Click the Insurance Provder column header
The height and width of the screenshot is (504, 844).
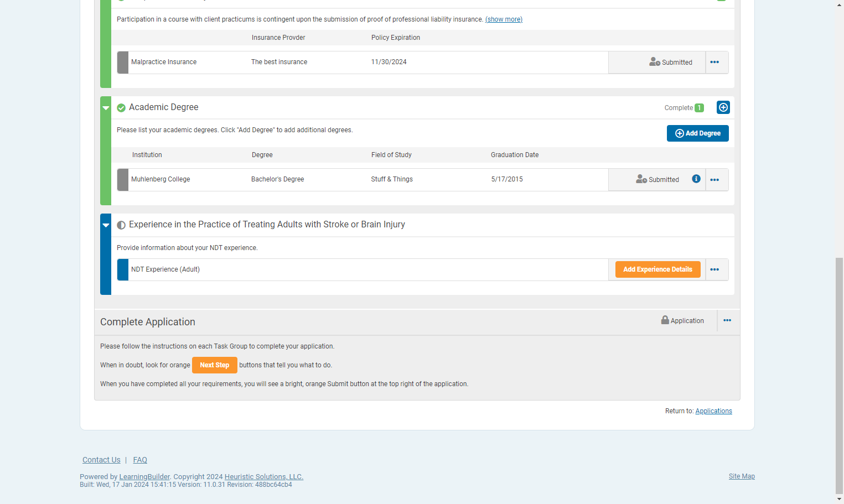point(278,38)
